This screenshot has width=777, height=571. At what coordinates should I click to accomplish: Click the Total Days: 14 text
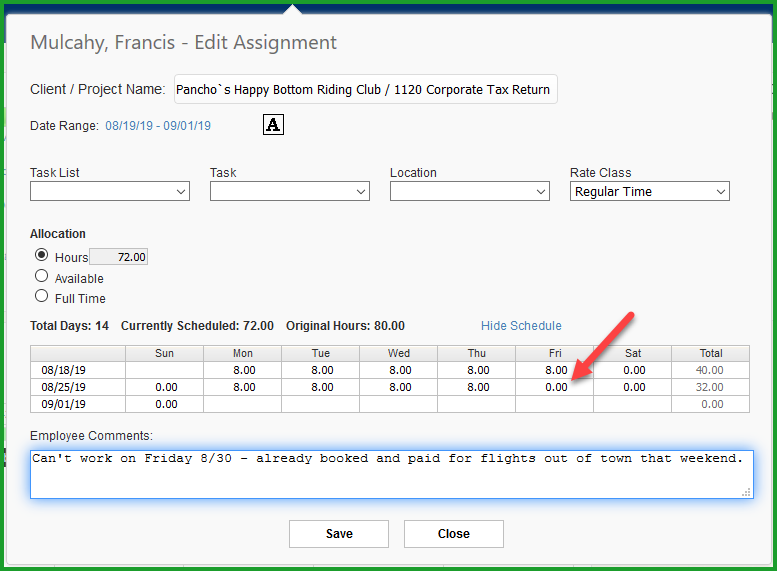point(69,326)
